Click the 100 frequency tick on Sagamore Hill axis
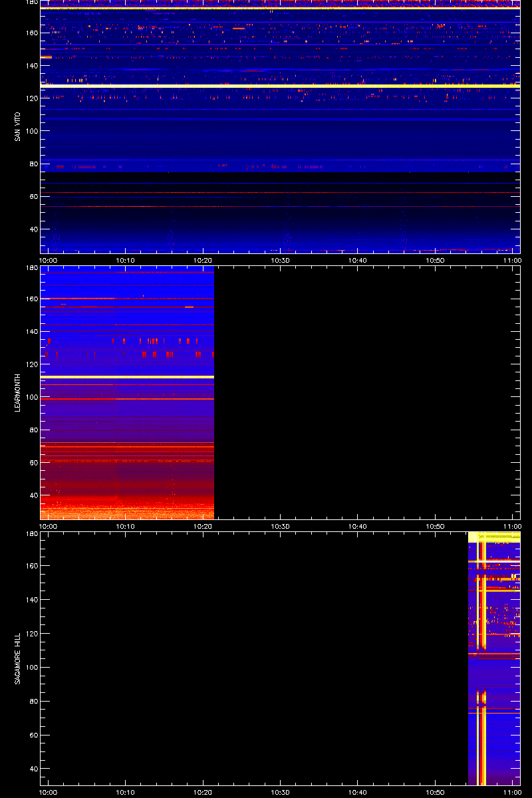The width and height of the screenshot is (532, 798). [31, 667]
